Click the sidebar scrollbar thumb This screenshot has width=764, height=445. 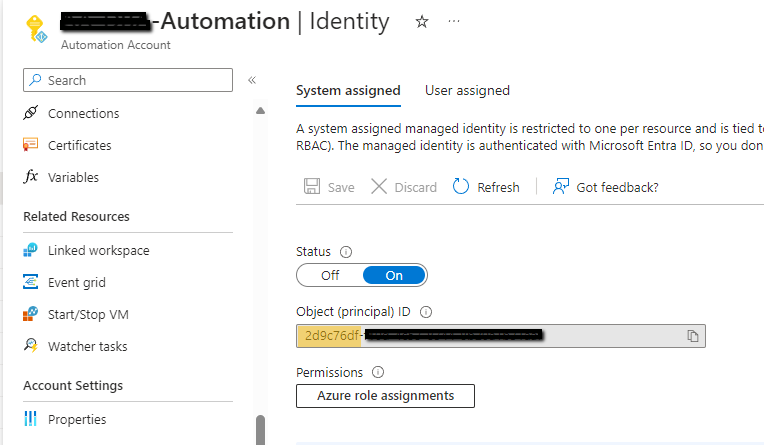pos(261,430)
